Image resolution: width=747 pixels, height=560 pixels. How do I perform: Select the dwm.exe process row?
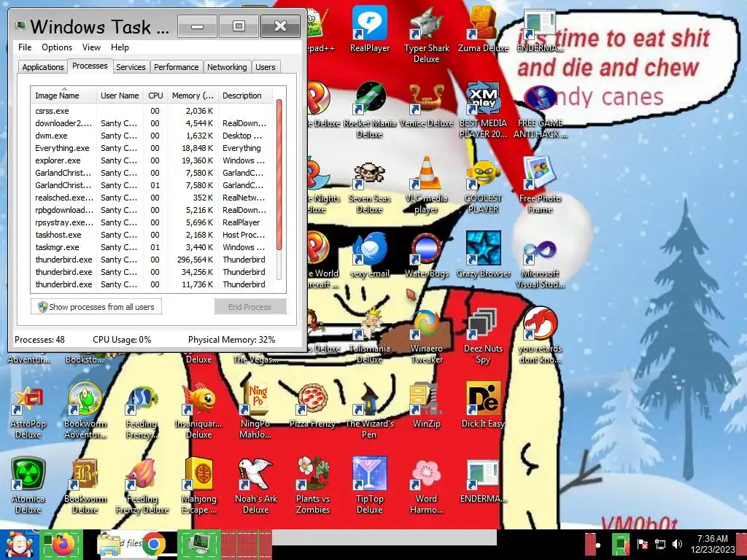click(x=152, y=136)
